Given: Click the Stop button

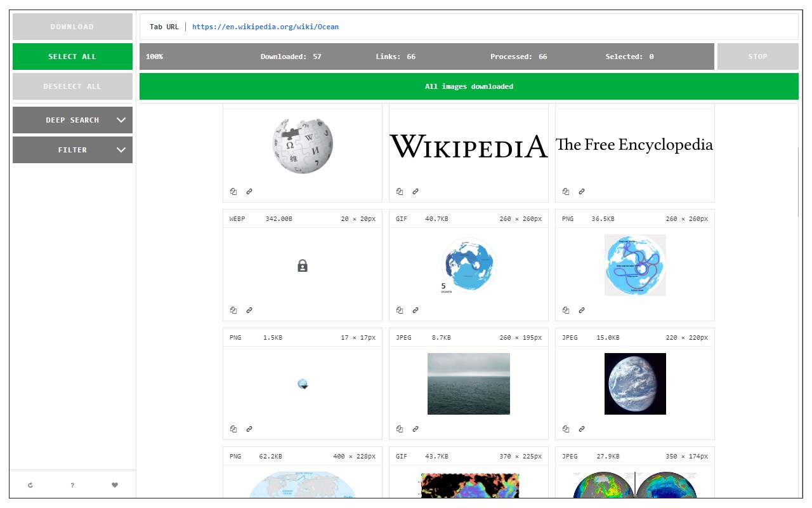Looking at the screenshot, I should [757, 57].
